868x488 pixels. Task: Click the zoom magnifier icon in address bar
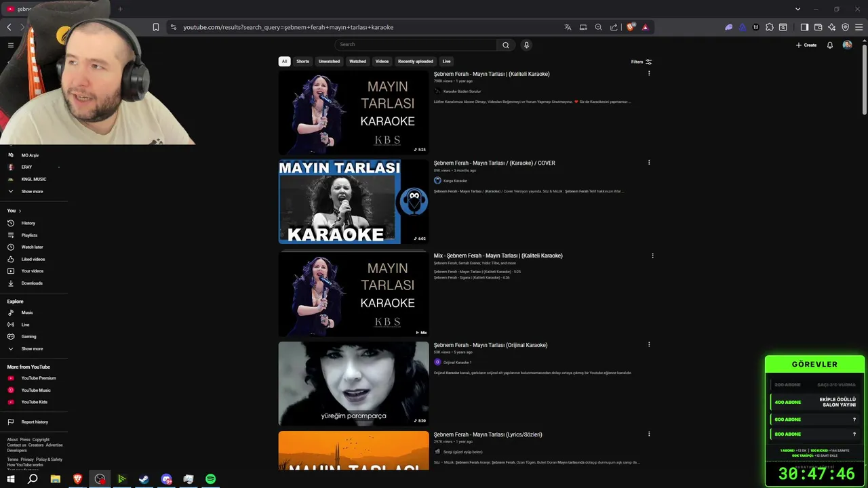click(598, 27)
